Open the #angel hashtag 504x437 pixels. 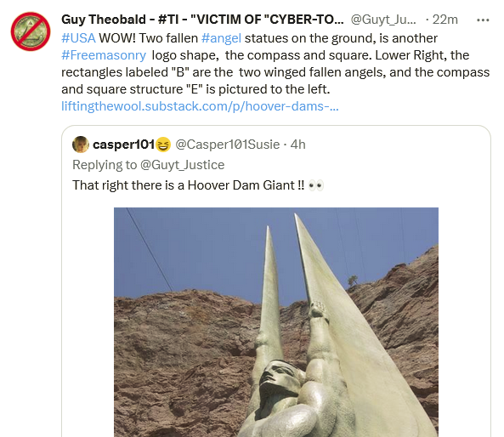click(x=221, y=38)
